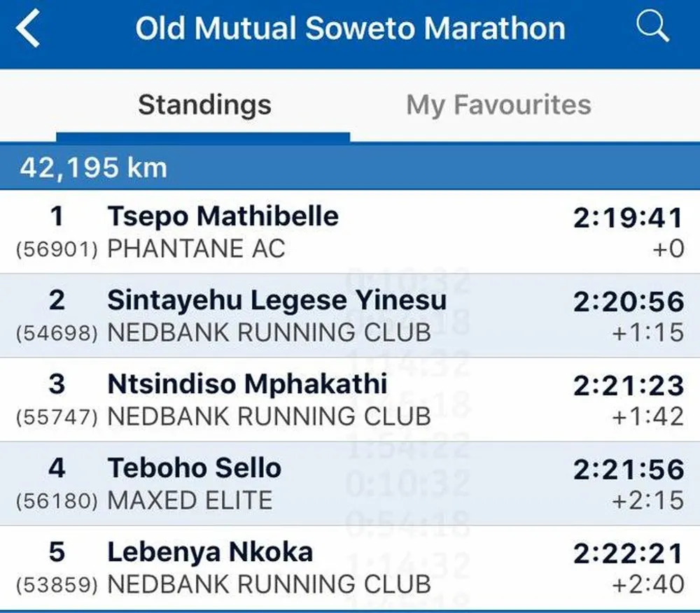
Task: Tap fifth place time 2:22:21
Action: coord(628,554)
